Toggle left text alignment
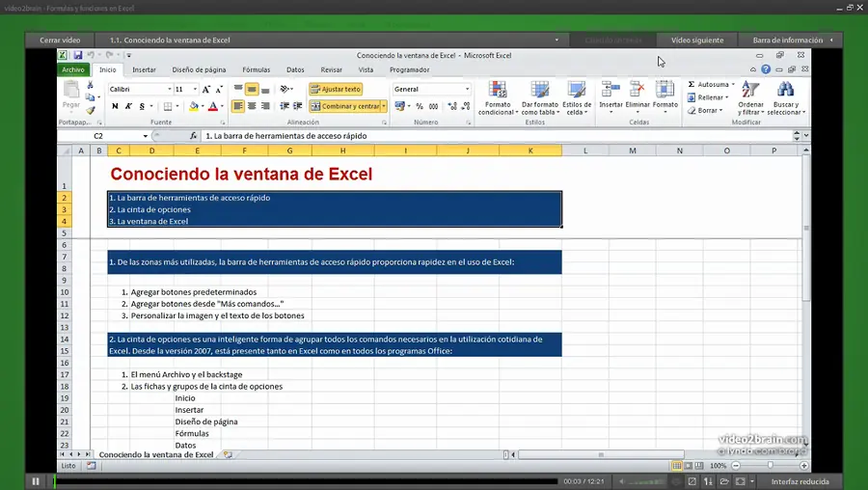 coord(238,106)
